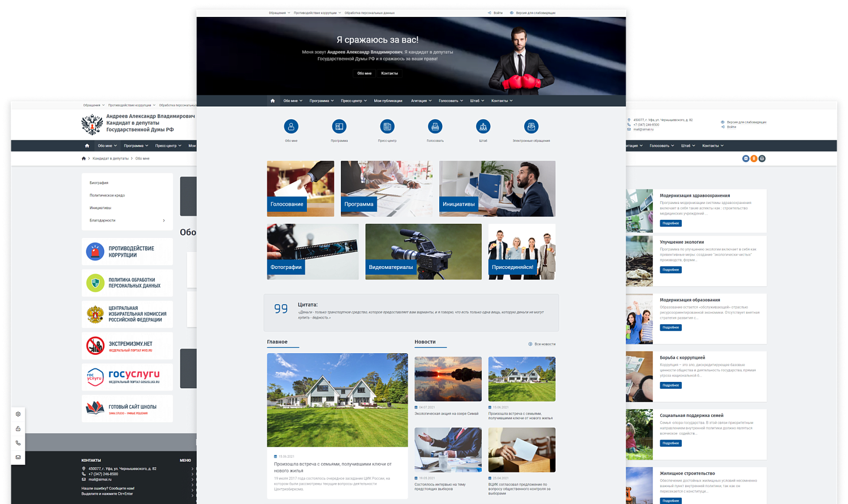Click the settings gear icon in floating sidebar
Viewport: 848px width, 504px height.
point(18,414)
